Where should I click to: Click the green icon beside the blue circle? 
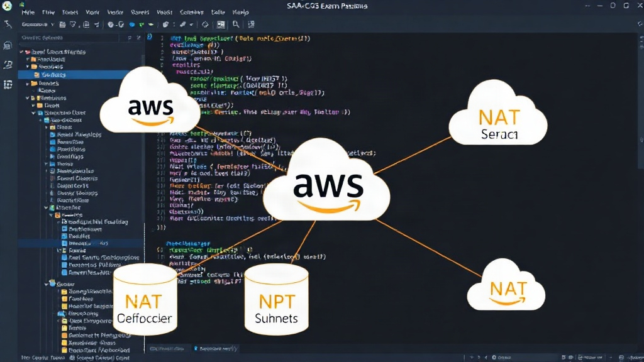142,25
